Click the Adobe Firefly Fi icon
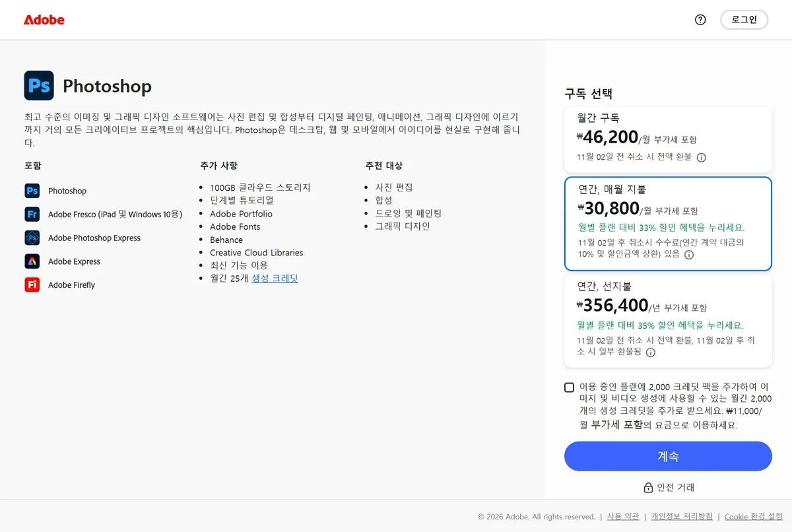Viewport: 792px width, 532px height. [x=32, y=285]
